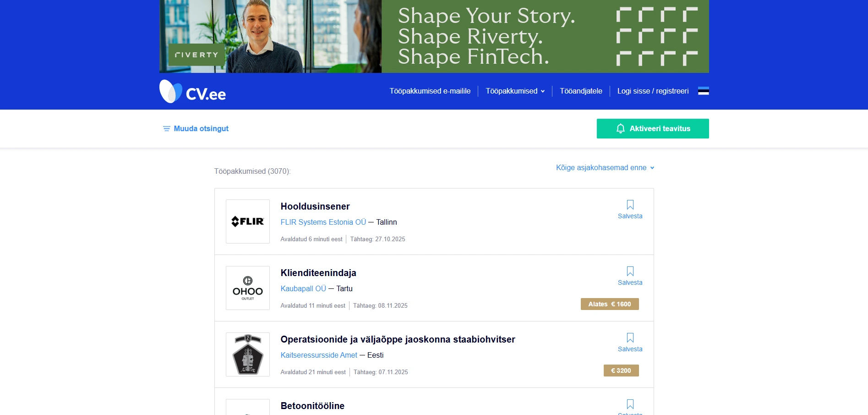Open the Hooldusinsener job title
The image size is (868, 415).
pyautogui.click(x=315, y=206)
